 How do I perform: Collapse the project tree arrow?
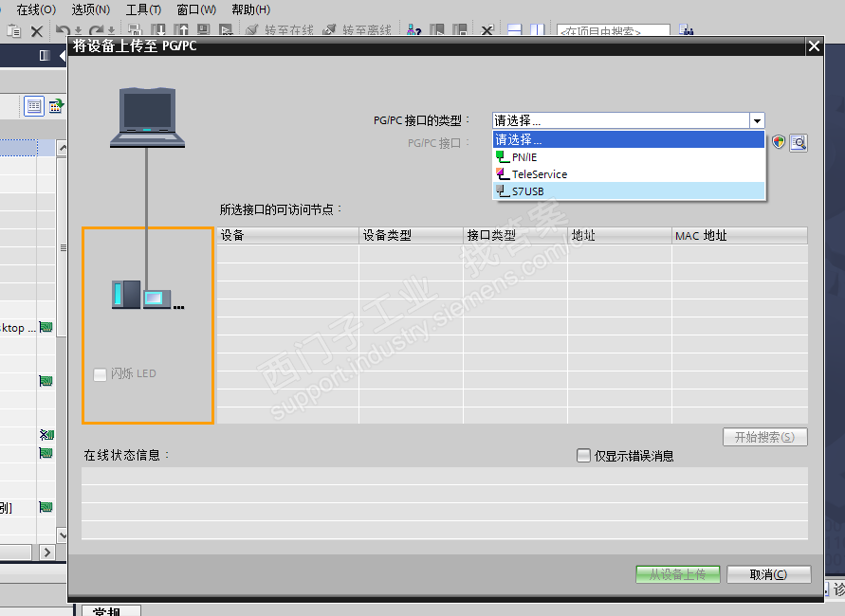(x=62, y=56)
